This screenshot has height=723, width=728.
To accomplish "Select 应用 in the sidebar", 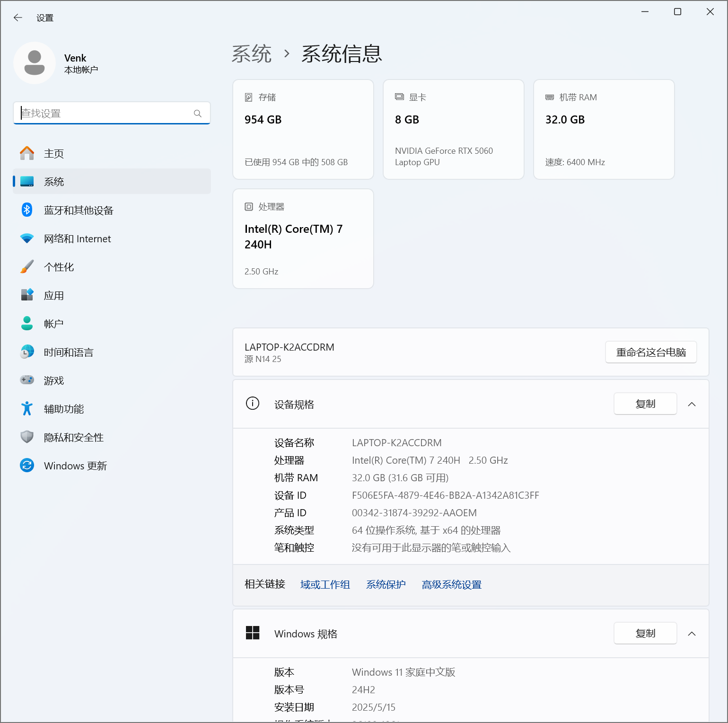I will 54,296.
